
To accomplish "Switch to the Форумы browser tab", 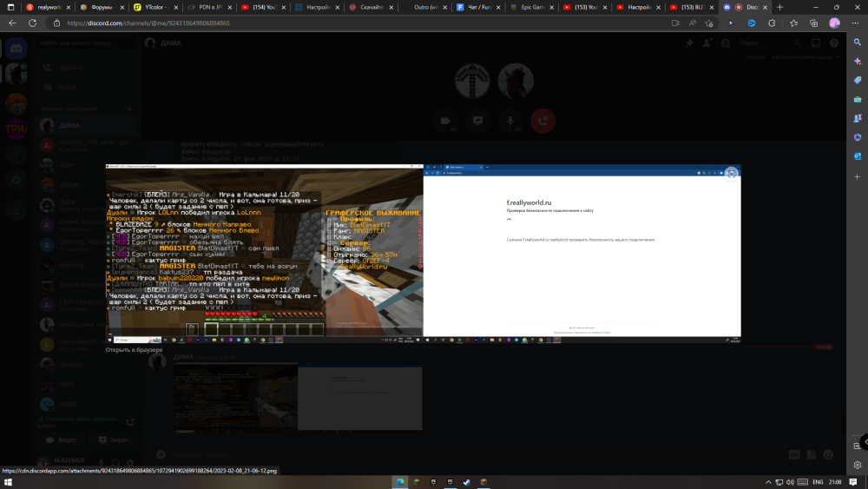I will (102, 7).
